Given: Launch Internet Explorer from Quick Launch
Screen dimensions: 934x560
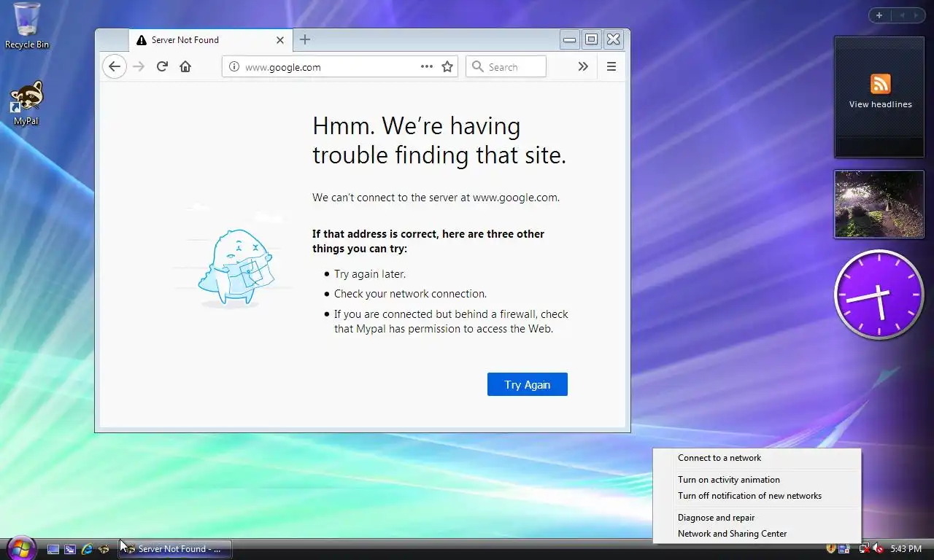Looking at the screenshot, I should [87, 549].
